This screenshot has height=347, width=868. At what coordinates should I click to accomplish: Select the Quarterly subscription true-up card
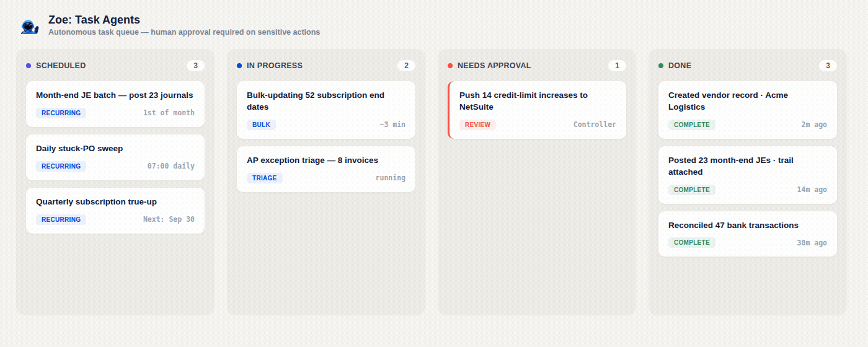point(115,211)
